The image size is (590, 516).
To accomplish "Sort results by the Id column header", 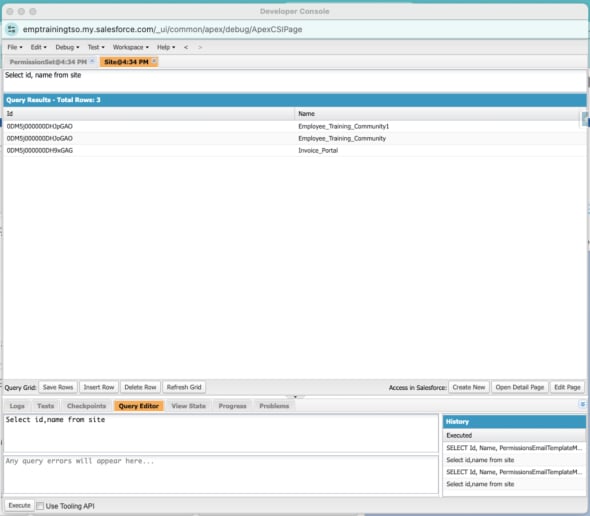I will 149,113.
